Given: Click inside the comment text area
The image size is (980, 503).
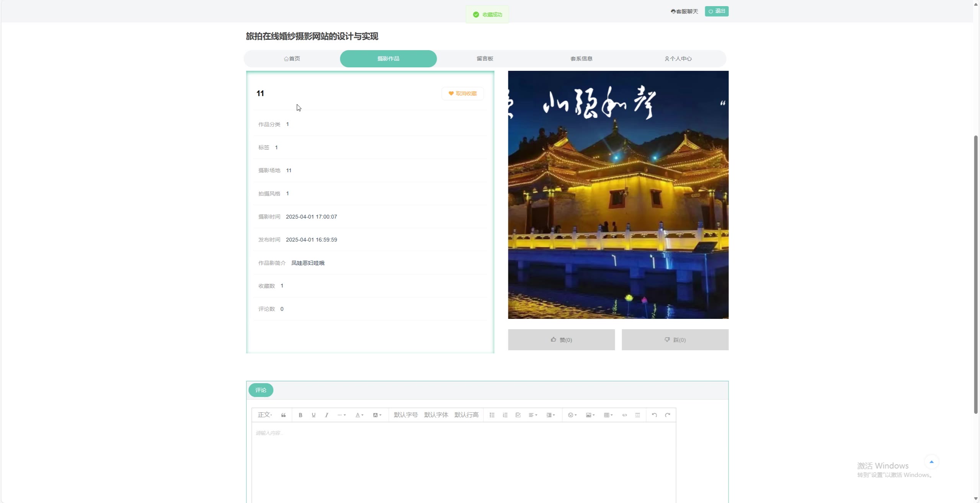Looking at the screenshot, I should tap(463, 459).
